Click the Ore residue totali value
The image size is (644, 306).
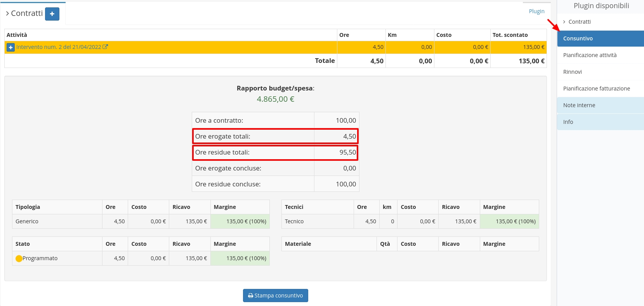[347, 152]
